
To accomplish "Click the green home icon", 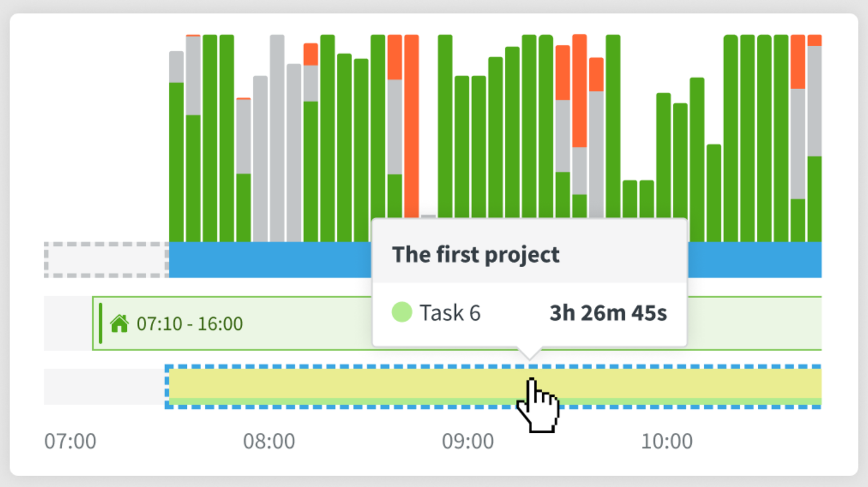I will coord(120,323).
